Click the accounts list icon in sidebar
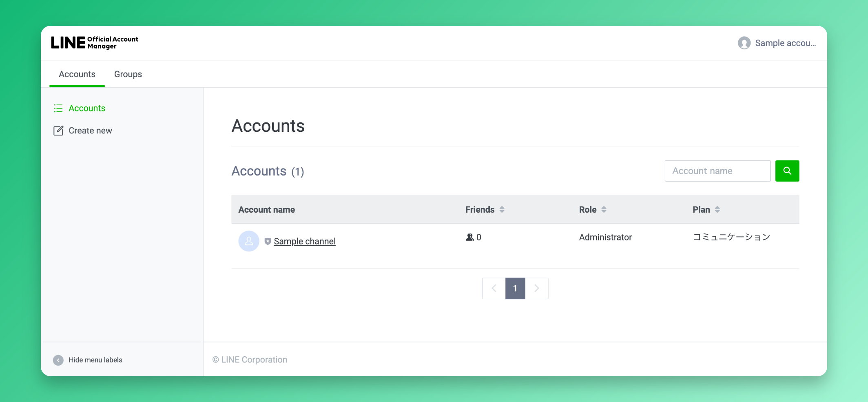The image size is (868, 402). [x=58, y=108]
